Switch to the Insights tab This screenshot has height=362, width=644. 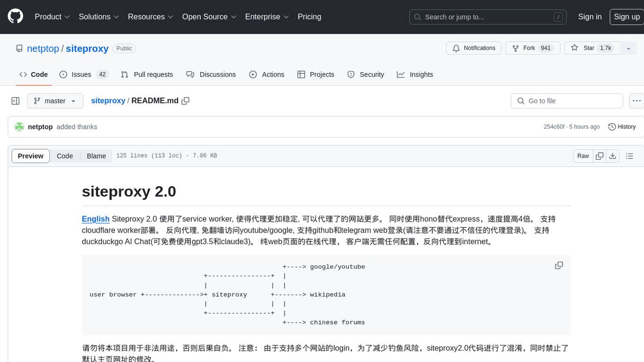[x=415, y=74]
